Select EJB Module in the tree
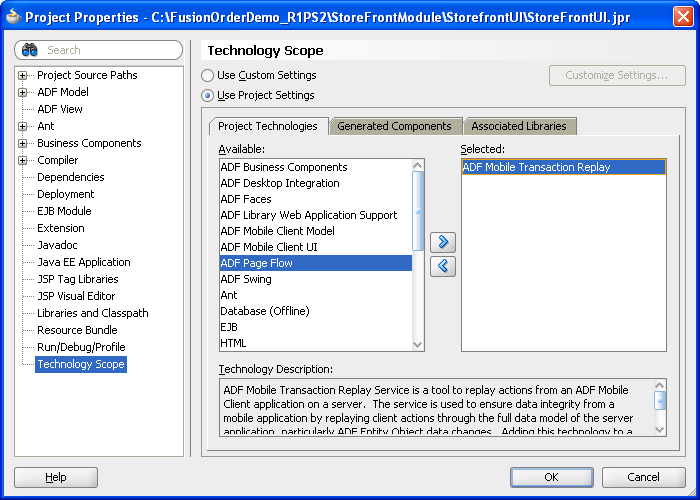This screenshot has height=500, width=700. pyautogui.click(x=64, y=211)
